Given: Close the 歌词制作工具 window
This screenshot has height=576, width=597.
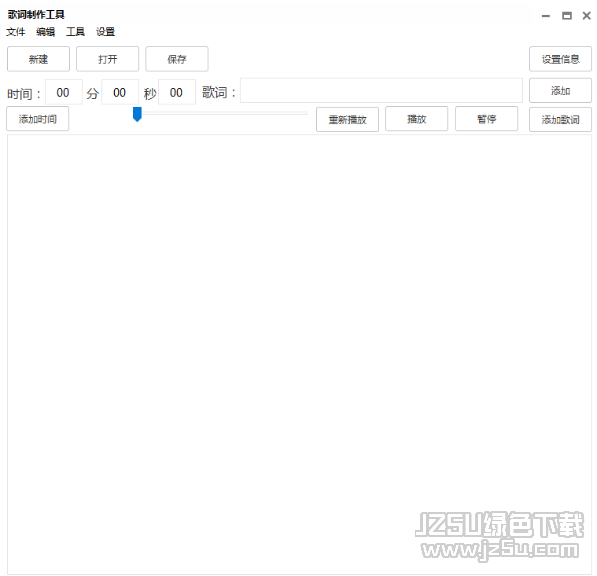Looking at the screenshot, I should click(587, 16).
